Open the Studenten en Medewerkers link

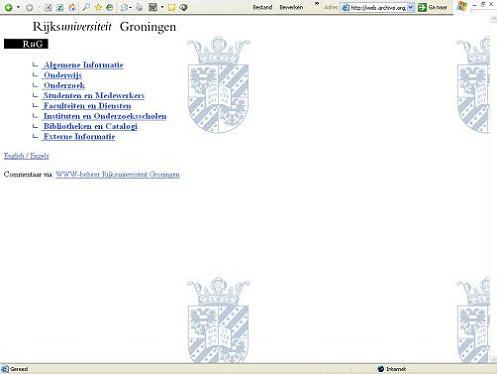click(94, 96)
